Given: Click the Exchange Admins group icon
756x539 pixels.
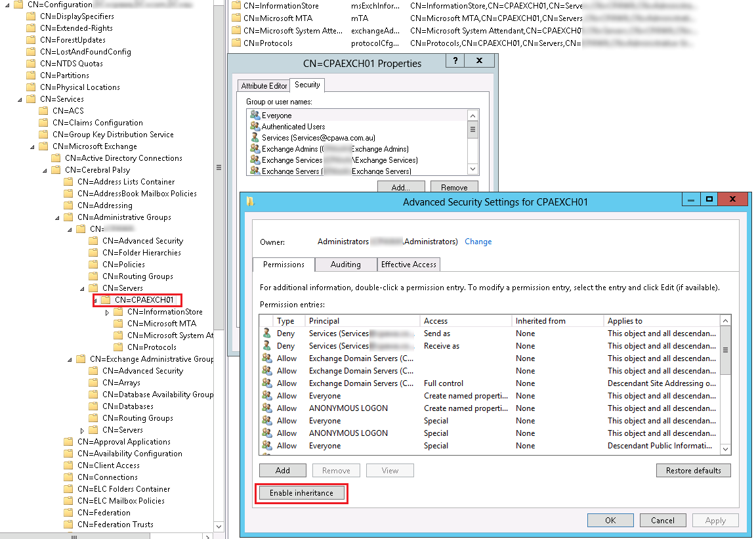Looking at the screenshot, I should pyautogui.click(x=255, y=148).
